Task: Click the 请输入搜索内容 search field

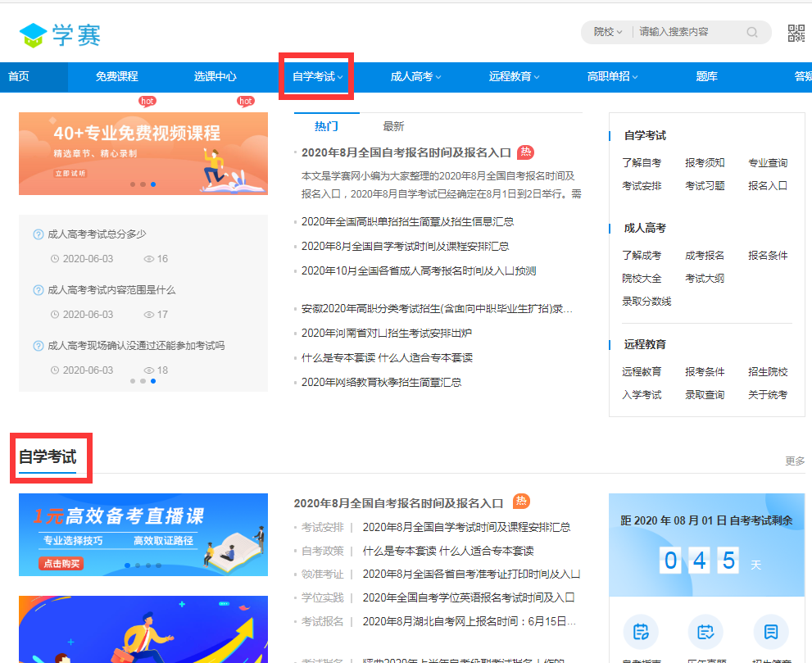Action: [x=689, y=32]
